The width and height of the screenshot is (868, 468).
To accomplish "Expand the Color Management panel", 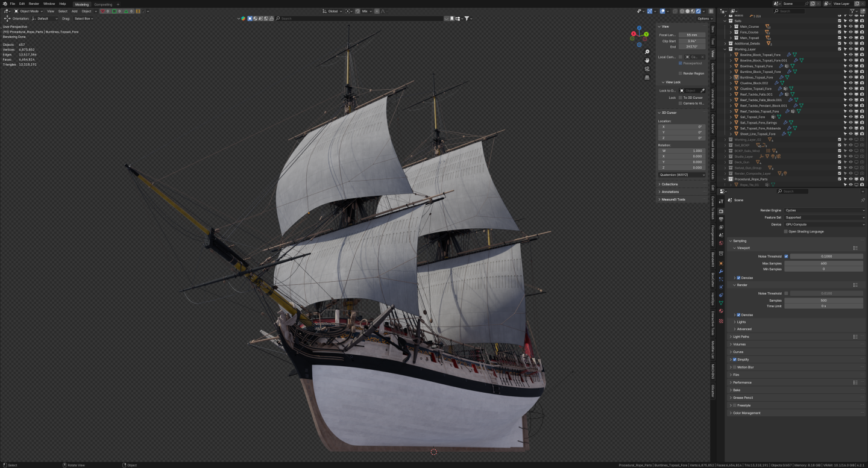I will coord(746,413).
